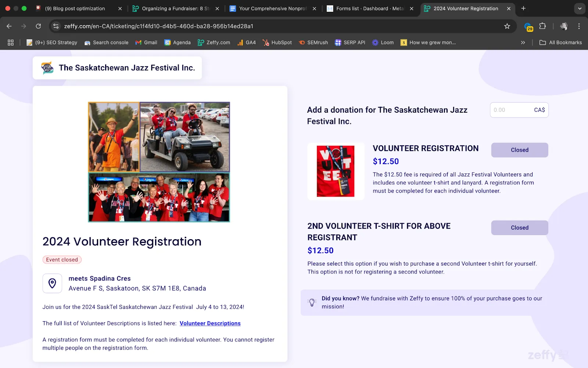Viewport: 588px width, 368px height.
Task: Click the red volunteer t-shirt thumbnail
Action: [336, 171]
